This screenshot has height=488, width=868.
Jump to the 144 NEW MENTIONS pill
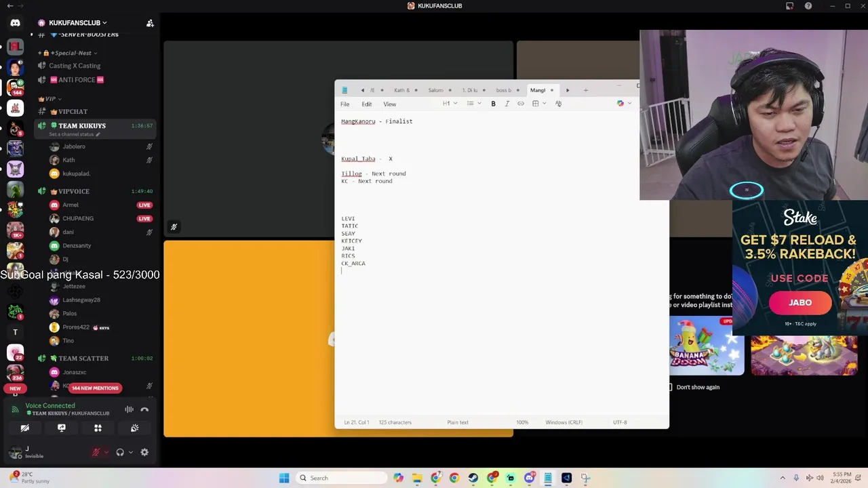click(95, 388)
